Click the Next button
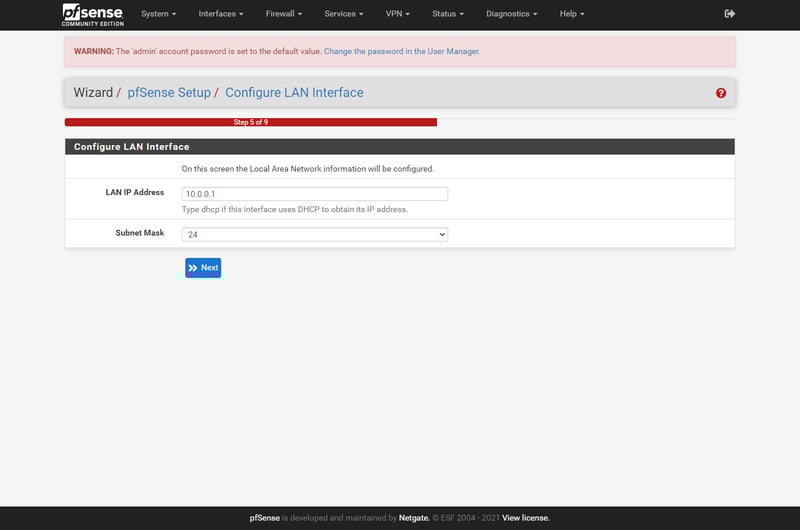 [x=203, y=268]
